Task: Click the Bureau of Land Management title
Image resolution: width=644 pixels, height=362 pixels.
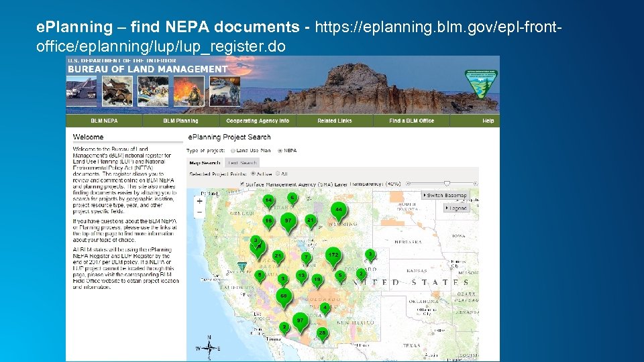Action: pos(148,69)
